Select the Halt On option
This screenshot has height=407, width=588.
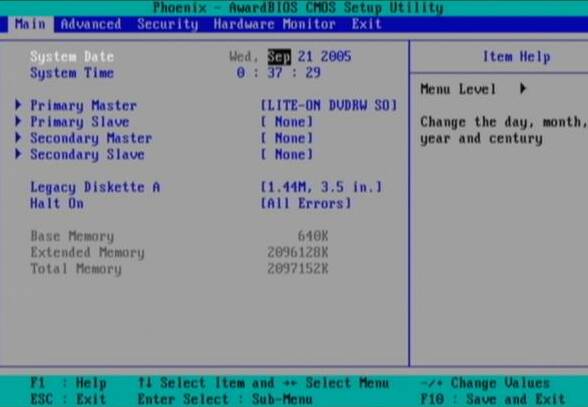tap(57, 203)
